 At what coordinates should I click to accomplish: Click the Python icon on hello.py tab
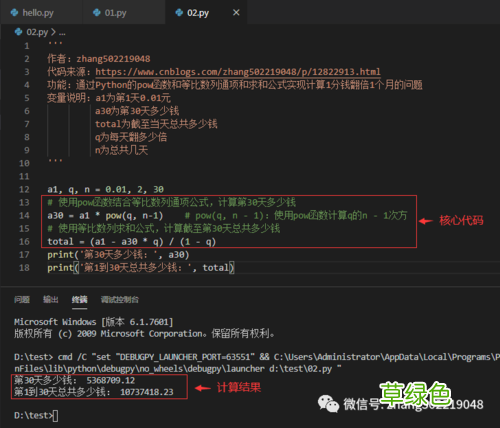click(x=14, y=13)
